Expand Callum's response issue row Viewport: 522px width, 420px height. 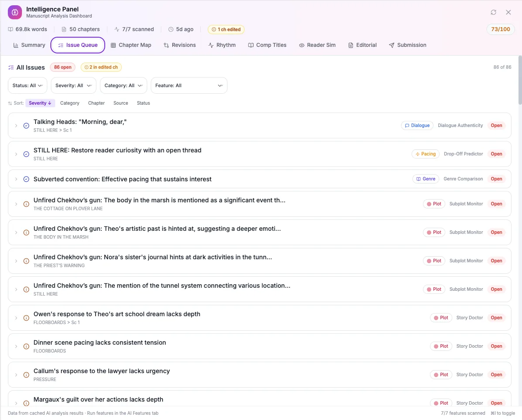(x=16, y=375)
